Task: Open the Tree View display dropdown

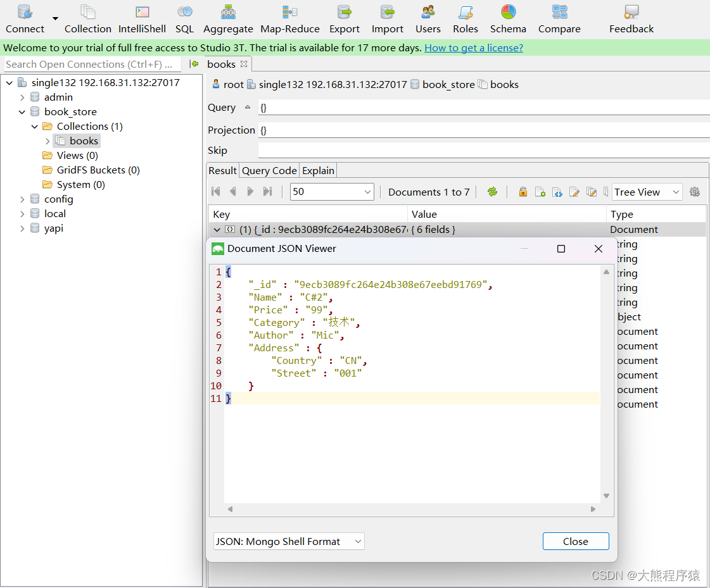Action: click(x=646, y=192)
